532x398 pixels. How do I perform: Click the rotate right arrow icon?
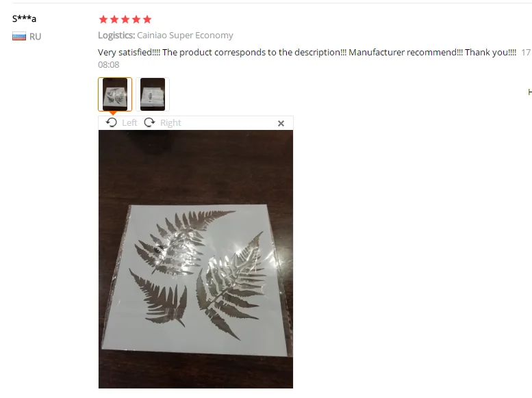pyautogui.click(x=149, y=122)
